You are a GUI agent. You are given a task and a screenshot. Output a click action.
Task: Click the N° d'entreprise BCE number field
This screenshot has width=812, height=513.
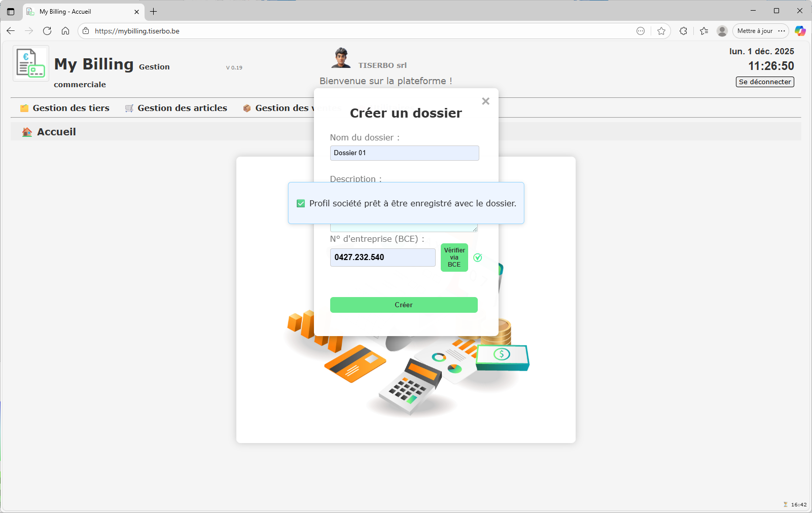pyautogui.click(x=382, y=258)
